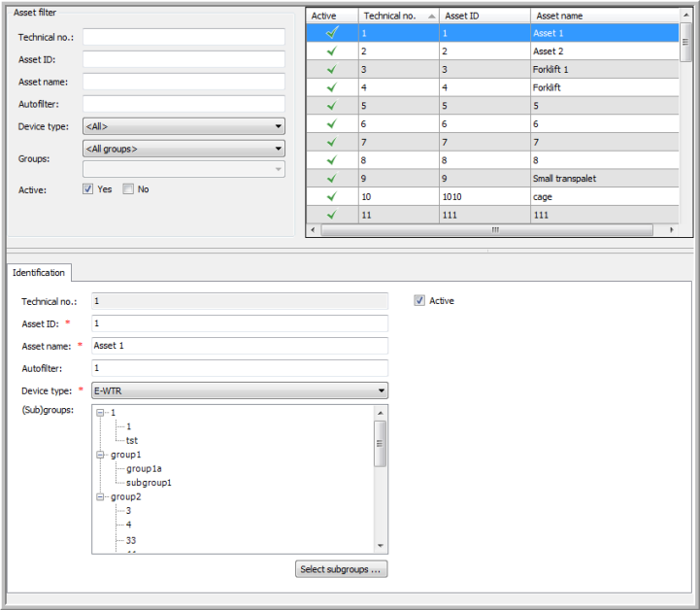Select subgroup1 in the subgroups tree

tap(148, 482)
